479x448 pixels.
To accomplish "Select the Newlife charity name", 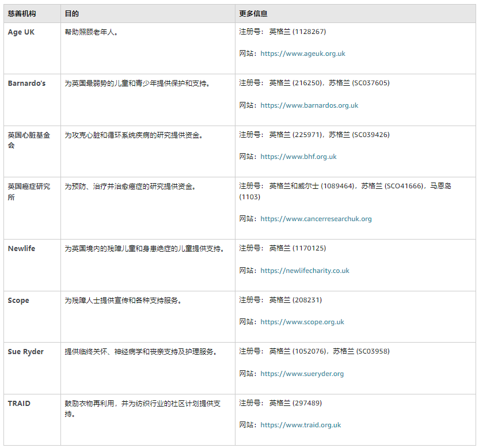I will coord(21,248).
